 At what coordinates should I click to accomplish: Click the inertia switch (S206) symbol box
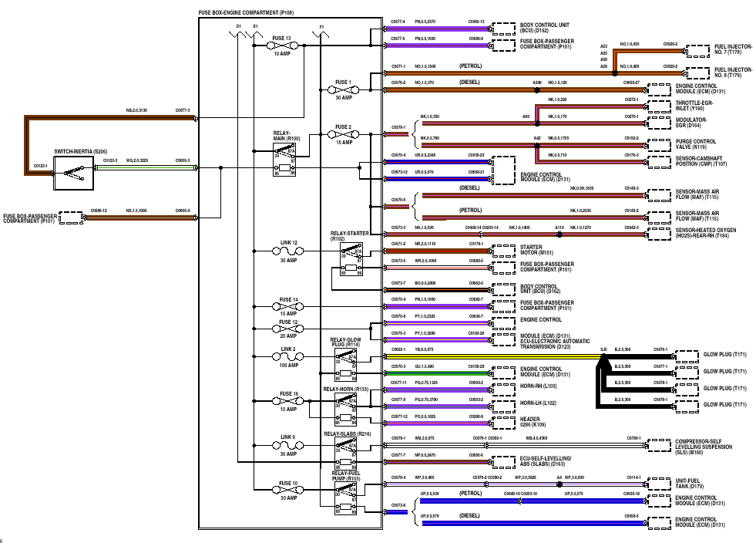pos(73,172)
